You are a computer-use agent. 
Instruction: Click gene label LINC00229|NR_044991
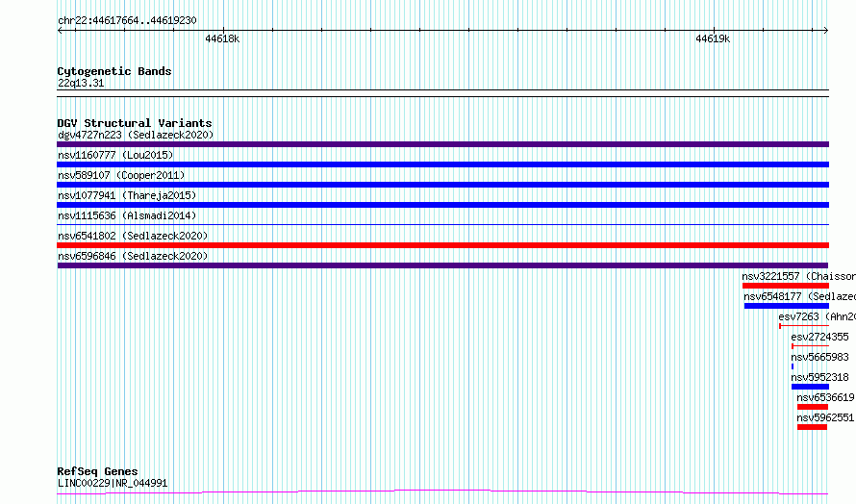point(113,483)
